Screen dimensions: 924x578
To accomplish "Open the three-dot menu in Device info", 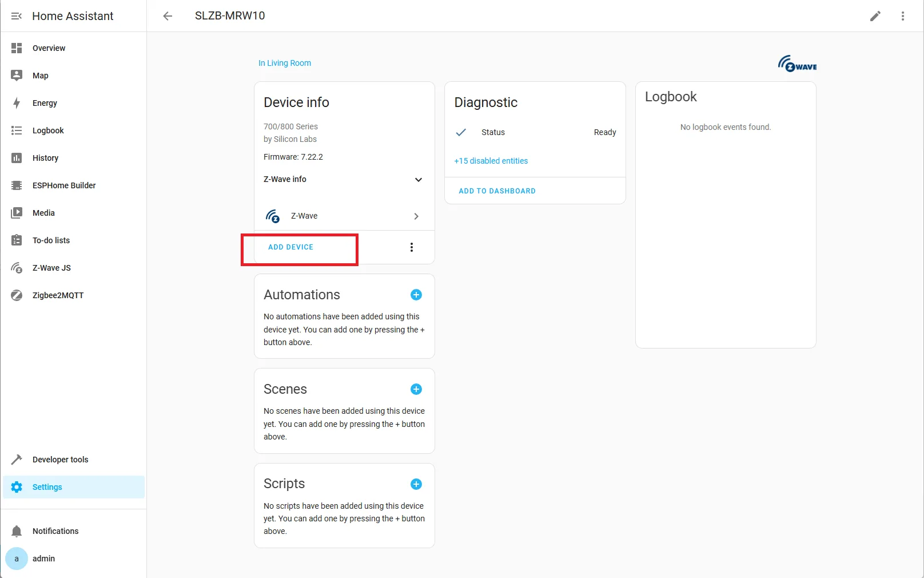I will click(x=411, y=247).
